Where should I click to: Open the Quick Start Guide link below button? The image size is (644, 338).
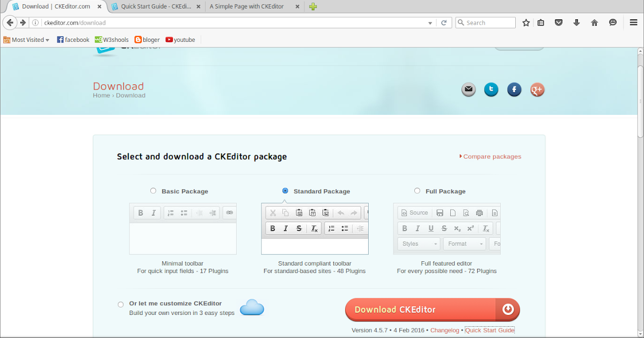(x=489, y=330)
